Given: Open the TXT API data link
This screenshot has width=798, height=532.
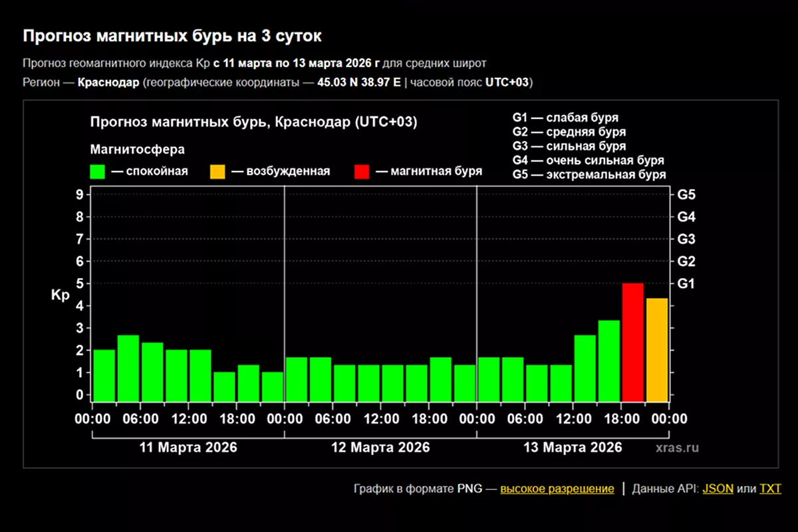Looking at the screenshot, I should pyautogui.click(x=770, y=489).
